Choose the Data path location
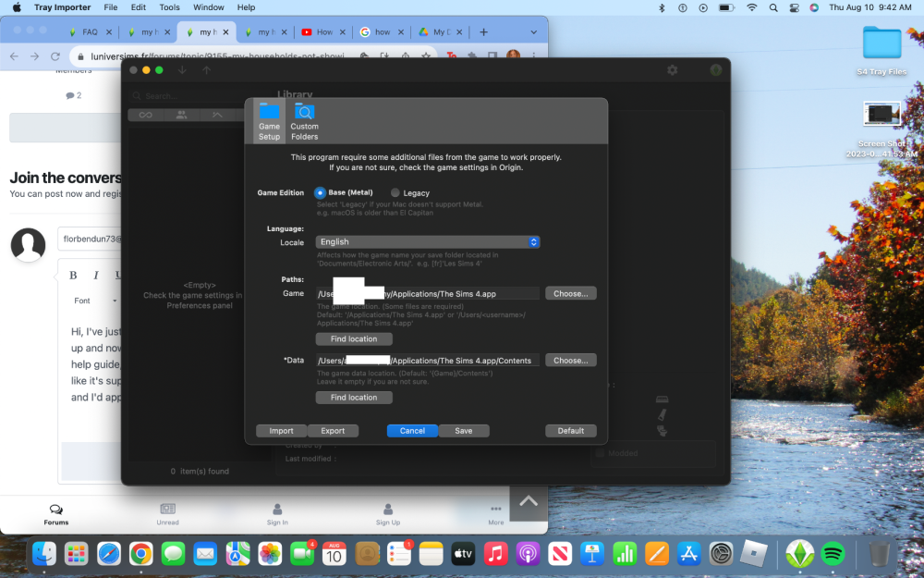Screen dimensions: 924x578 (570, 361)
